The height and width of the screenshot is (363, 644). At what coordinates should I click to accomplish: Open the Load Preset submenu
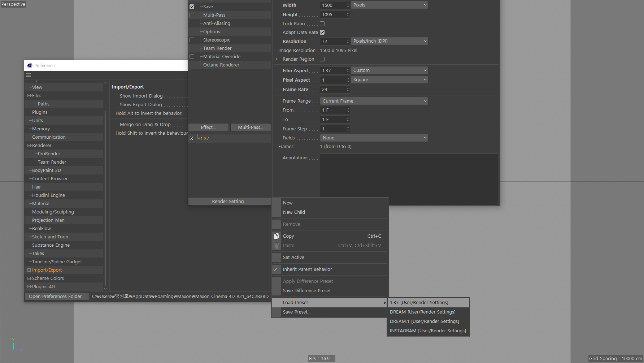coord(330,302)
